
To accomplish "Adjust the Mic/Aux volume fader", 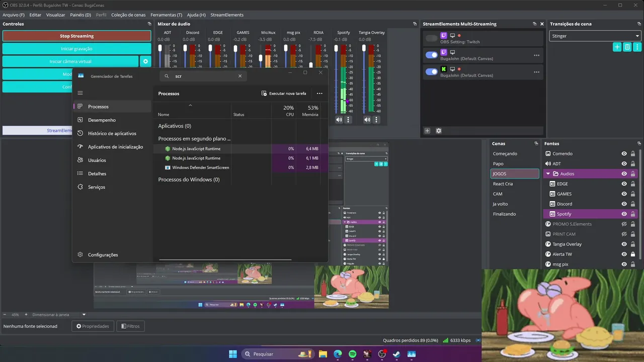I will coord(261,58).
